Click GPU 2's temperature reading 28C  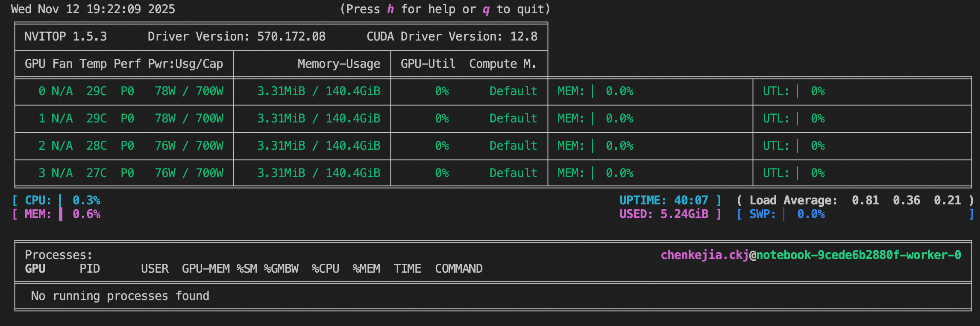pos(97,146)
